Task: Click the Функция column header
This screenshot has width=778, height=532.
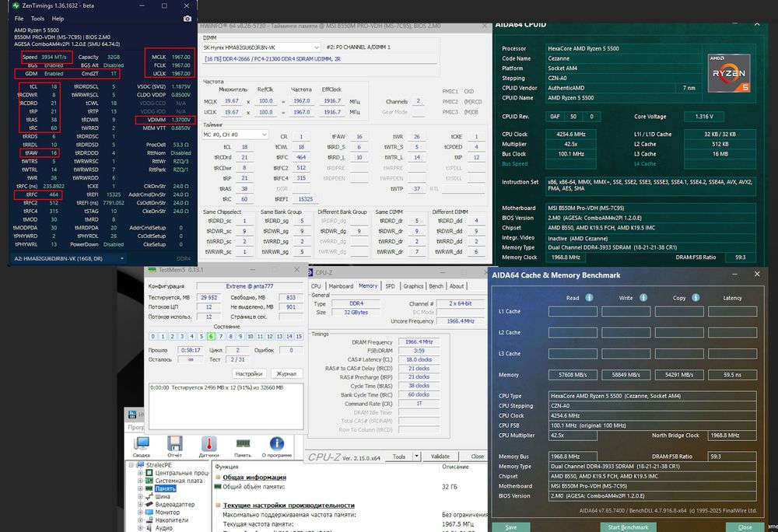Action: coord(226,467)
